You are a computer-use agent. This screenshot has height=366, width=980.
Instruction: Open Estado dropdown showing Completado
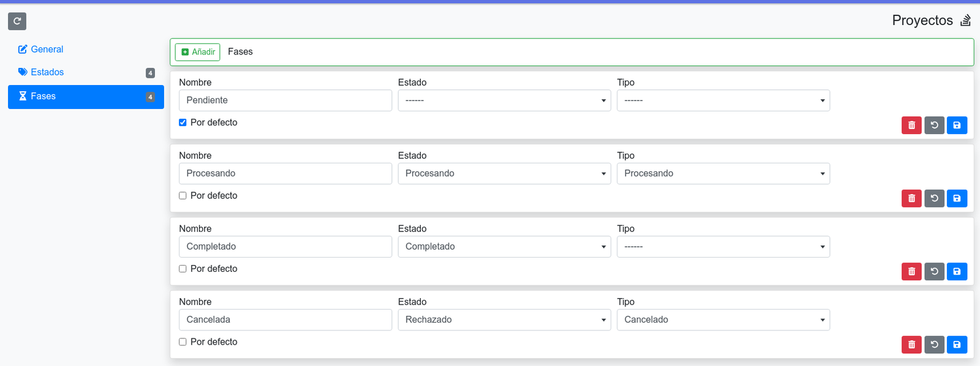pyautogui.click(x=504, y=247)
